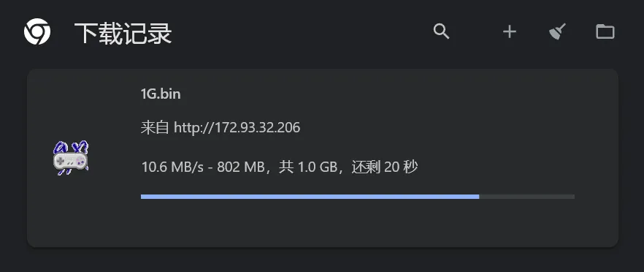
Task: Open the 1G.bin file name
Action: 161,94
